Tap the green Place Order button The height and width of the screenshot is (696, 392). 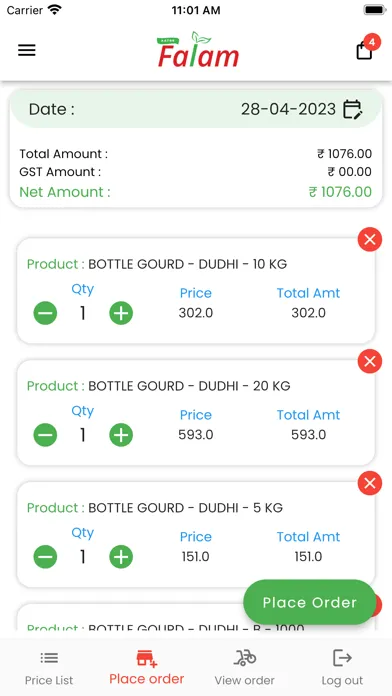(309, 602)
